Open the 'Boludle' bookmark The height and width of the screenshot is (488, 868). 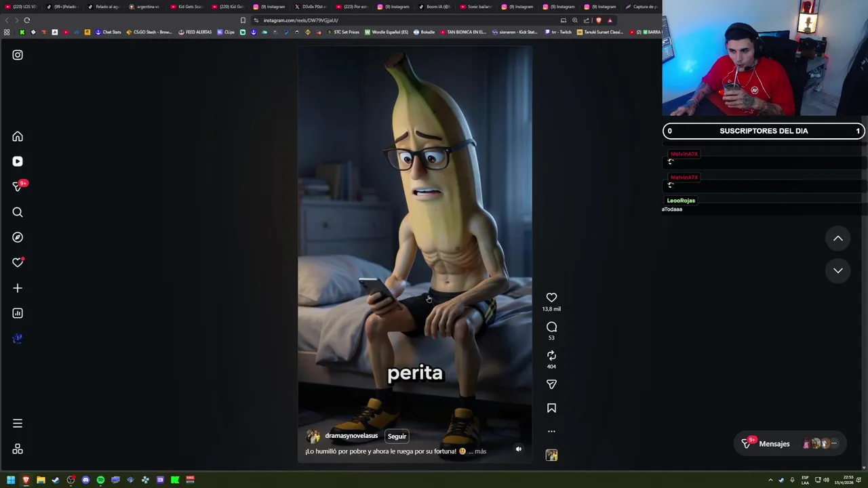click(x=425, y=32)
